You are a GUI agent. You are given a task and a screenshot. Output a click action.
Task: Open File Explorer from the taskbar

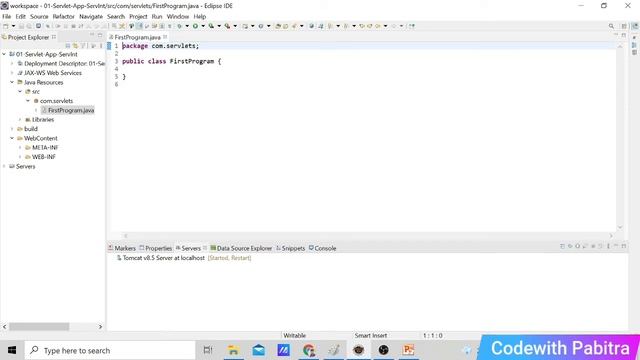point(233,350)
